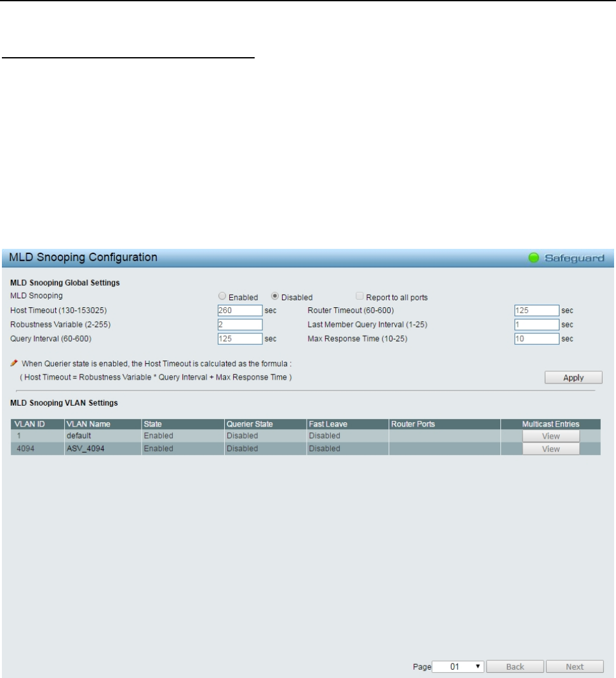Select the Enabled radio for MLD Snooping
The width and height of the screenshot is (616, 678).
click(x=222, y=296)
